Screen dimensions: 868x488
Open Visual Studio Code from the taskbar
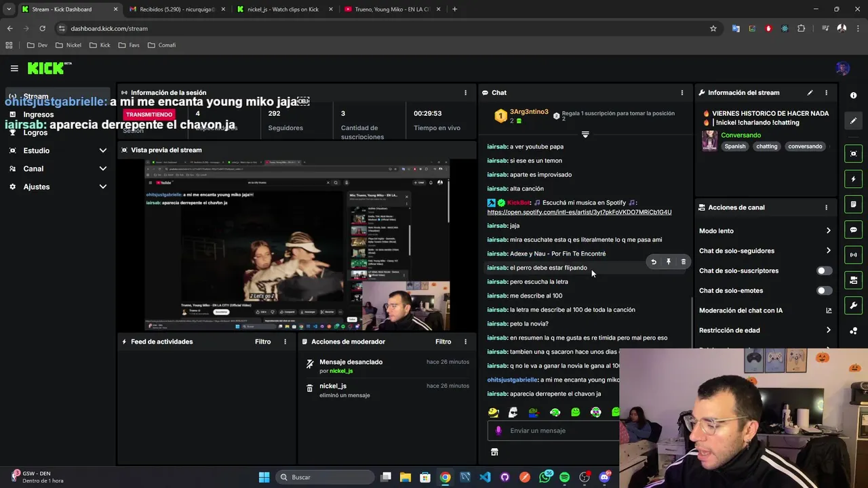[x=485, y=477]
